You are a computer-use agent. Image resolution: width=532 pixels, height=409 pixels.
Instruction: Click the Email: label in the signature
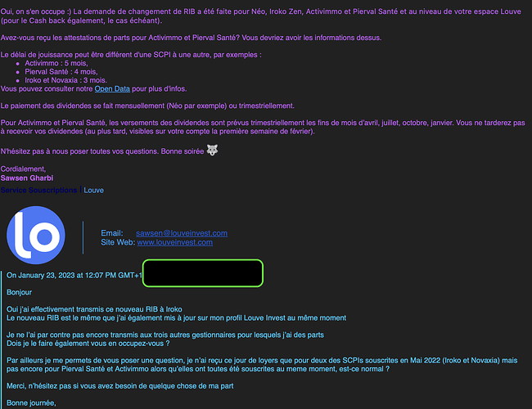111,233
